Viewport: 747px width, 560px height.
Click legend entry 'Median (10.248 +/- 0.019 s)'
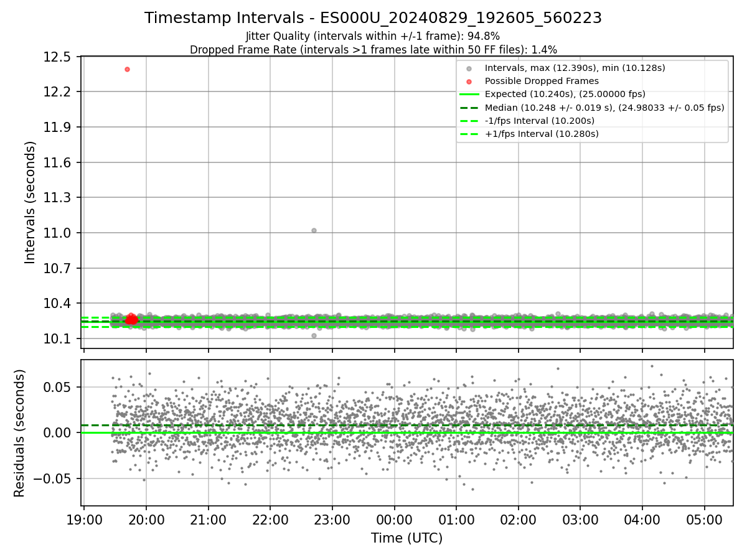click(604, 108)
